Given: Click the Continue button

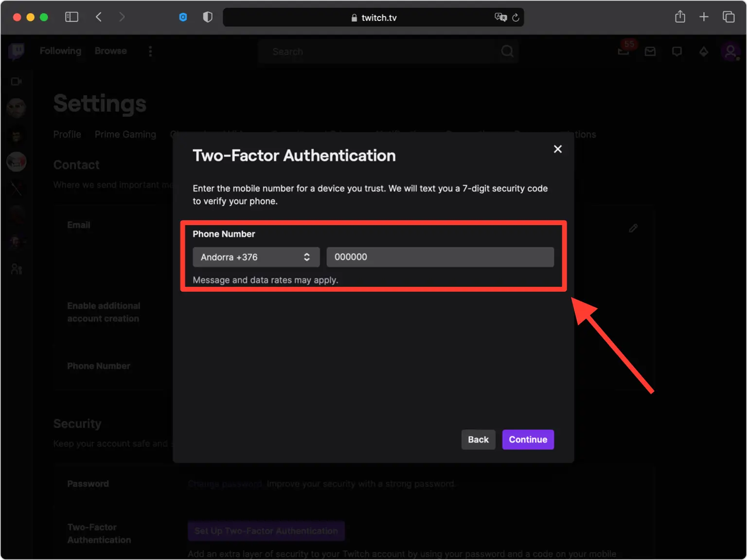Looking at the screenshot, I should pyautogui.click(x=528, y=439).
